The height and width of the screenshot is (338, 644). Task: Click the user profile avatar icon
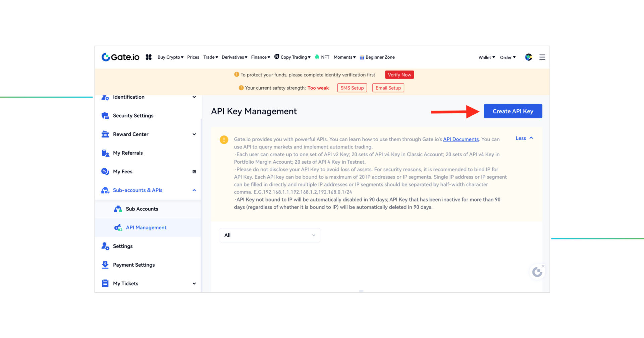pyautogui.click(x=529, y=57)
